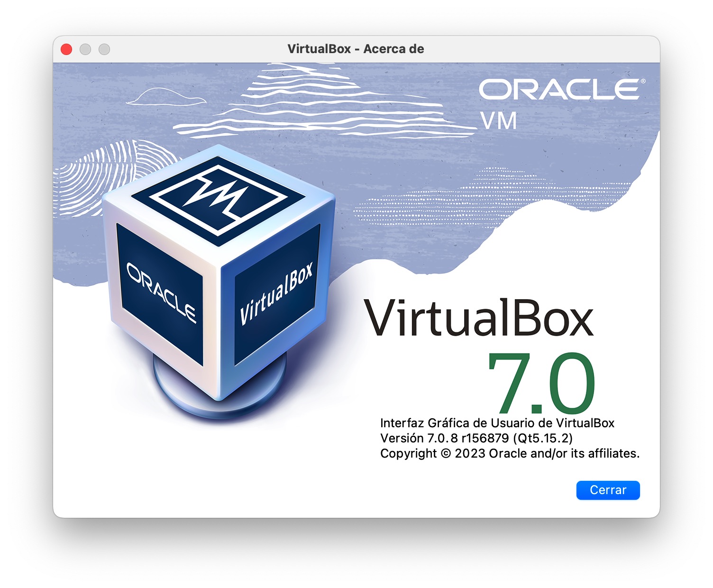Close the Acerca de window with red button
The width and height of the screenshot is (713, 588).
(66, 49)
